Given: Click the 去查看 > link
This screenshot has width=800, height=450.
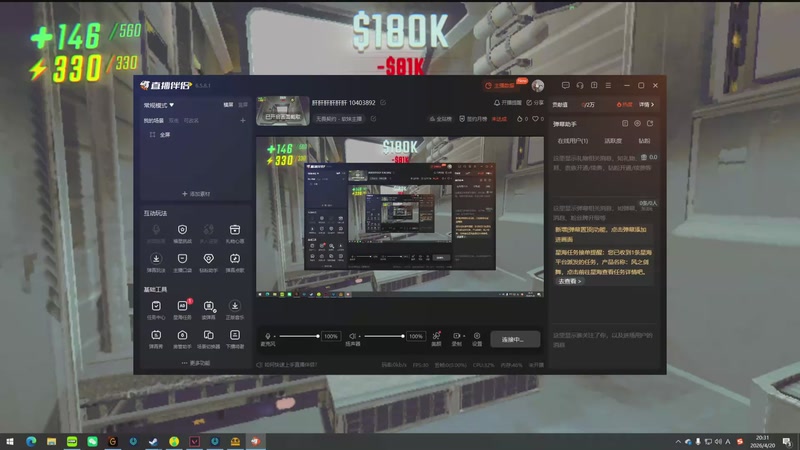Looking at the screenshot, I should pos(569,281).
